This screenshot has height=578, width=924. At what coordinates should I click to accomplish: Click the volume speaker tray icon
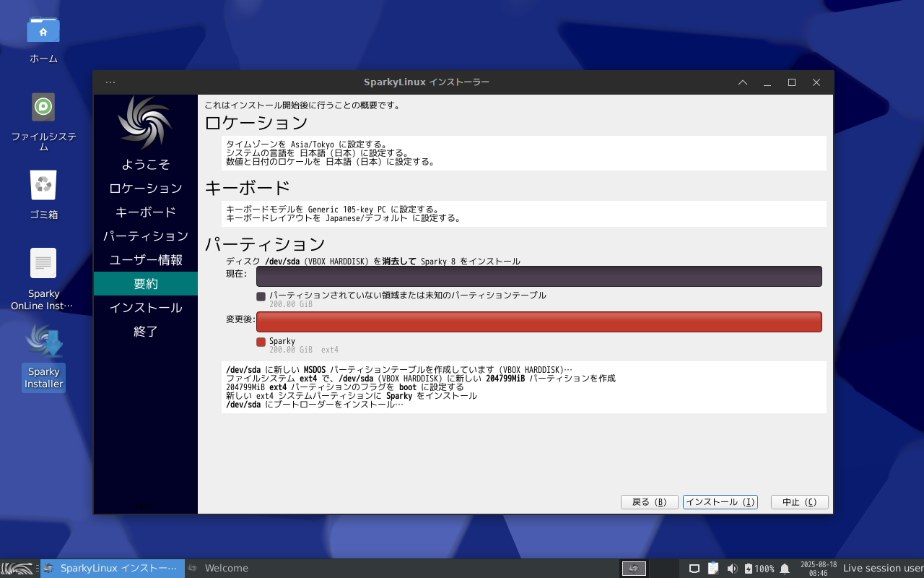tap(732, 569)
